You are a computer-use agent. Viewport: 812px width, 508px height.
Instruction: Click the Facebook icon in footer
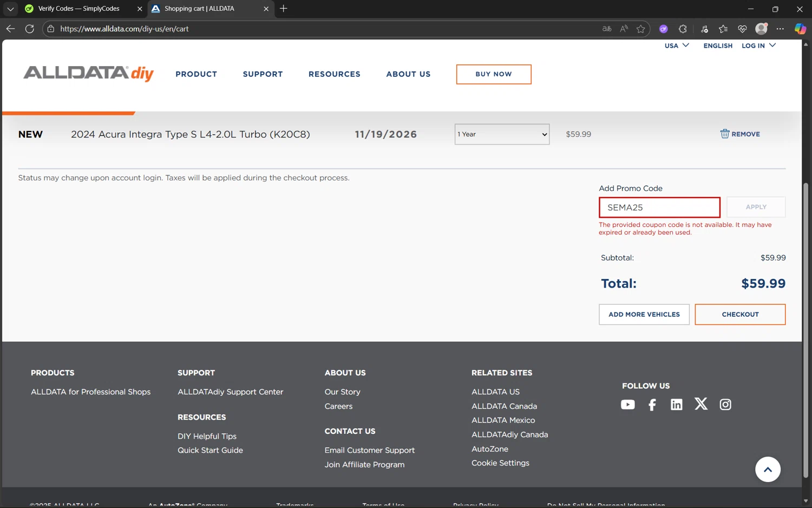click(652, 405)
